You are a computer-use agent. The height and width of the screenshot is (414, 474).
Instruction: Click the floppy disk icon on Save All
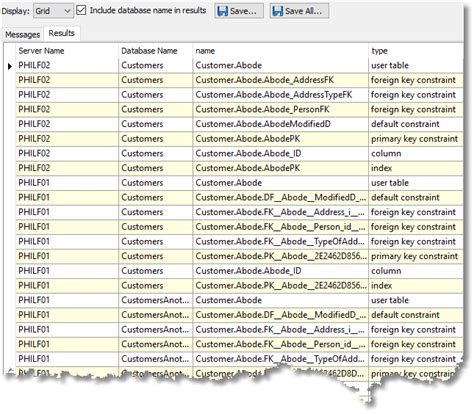(x=277, y=11)
